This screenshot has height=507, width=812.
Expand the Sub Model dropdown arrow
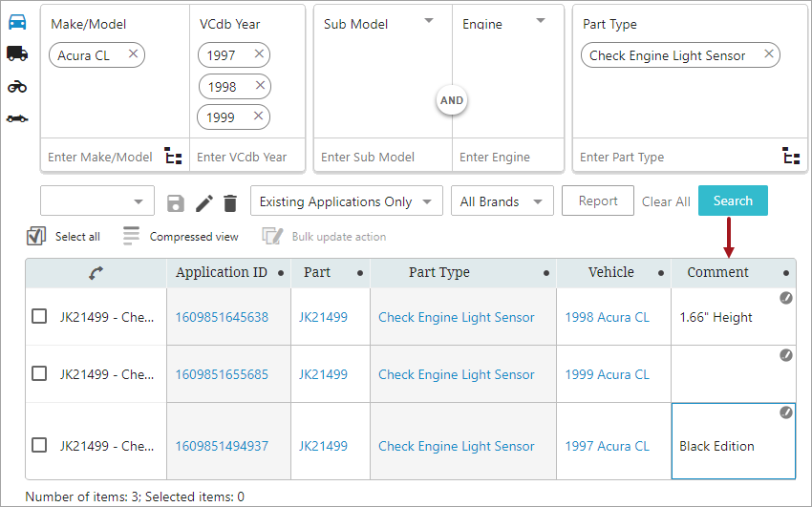click(429, 21)
